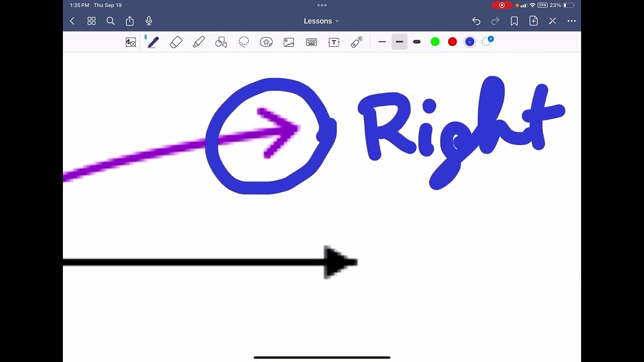
Task: Undo the last stroke
Action: pyautogui.click(x=476, y=21)
